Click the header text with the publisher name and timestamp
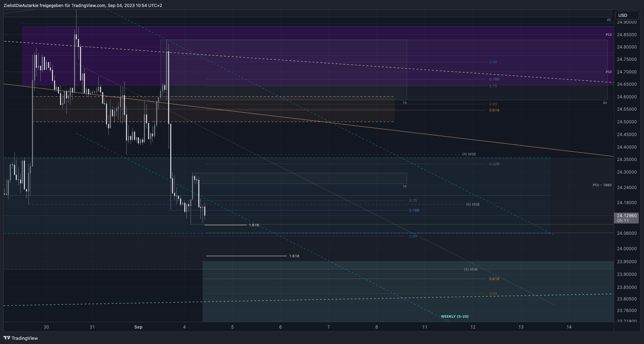Viewport: 644px width, 344px height. click(x=83, y=5)
